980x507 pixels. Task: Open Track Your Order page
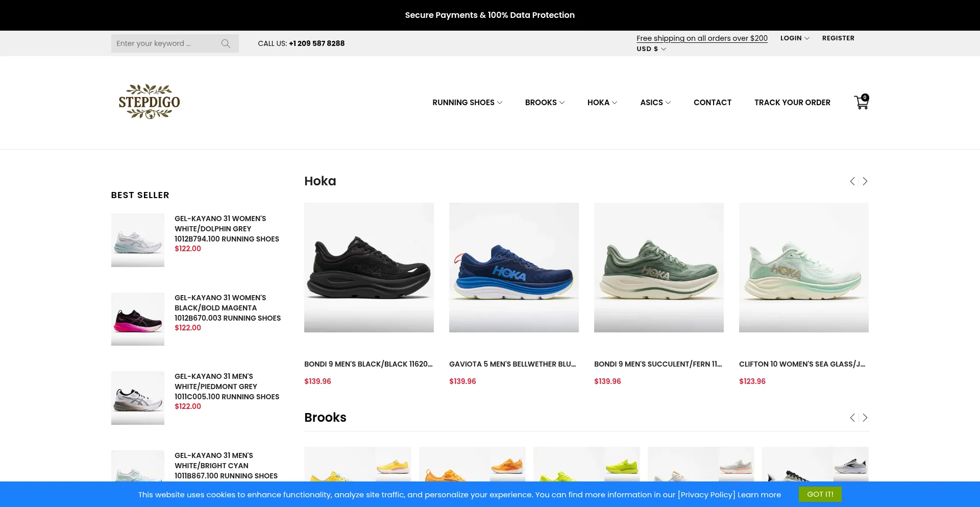pyautogui.click(x=792, y=103)
